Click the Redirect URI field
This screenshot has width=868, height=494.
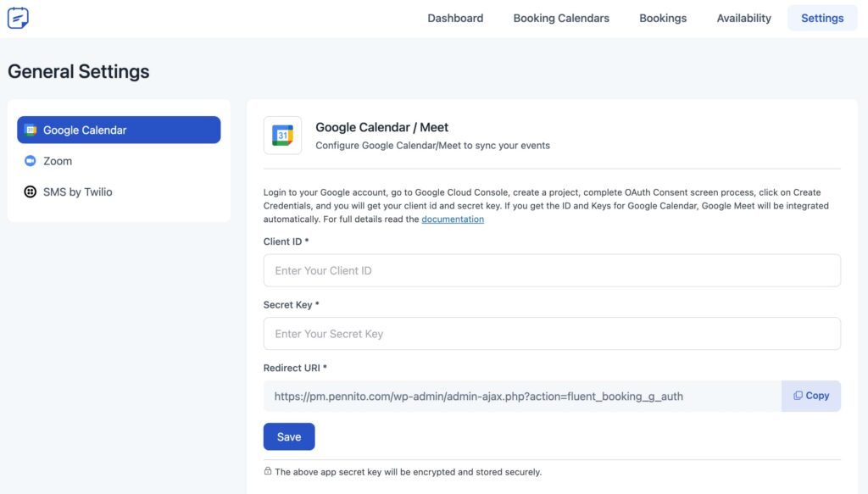(522, 396)
